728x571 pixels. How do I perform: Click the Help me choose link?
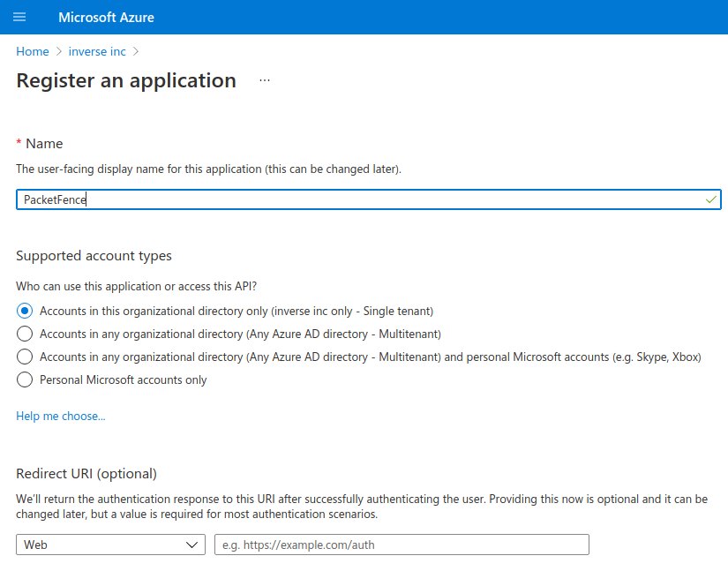pos(60,416)
